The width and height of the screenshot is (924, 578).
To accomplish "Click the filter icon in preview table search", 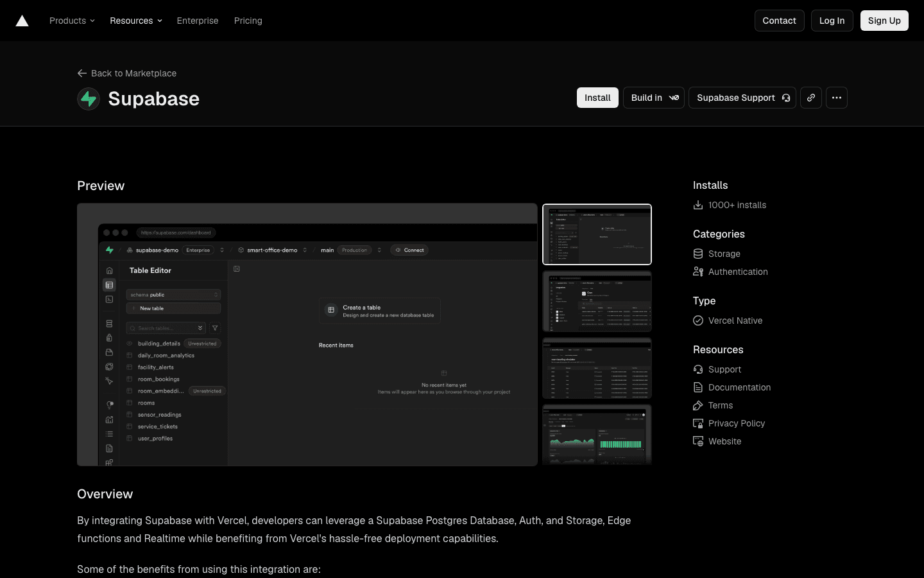I will tap(215, 328).
